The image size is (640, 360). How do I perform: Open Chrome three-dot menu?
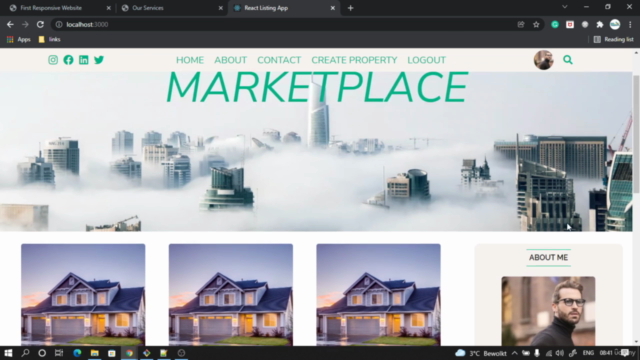630,24
